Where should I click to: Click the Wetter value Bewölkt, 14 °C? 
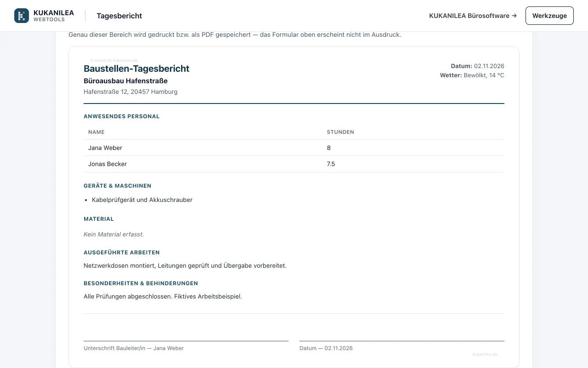click(484, 75)
